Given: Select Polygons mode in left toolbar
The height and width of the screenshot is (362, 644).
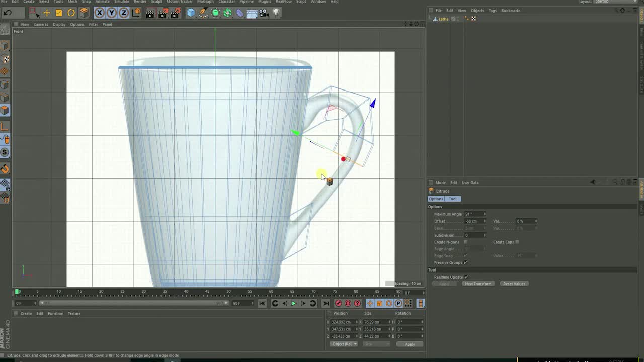Looking at the screenshot, I should coord(5,111).
